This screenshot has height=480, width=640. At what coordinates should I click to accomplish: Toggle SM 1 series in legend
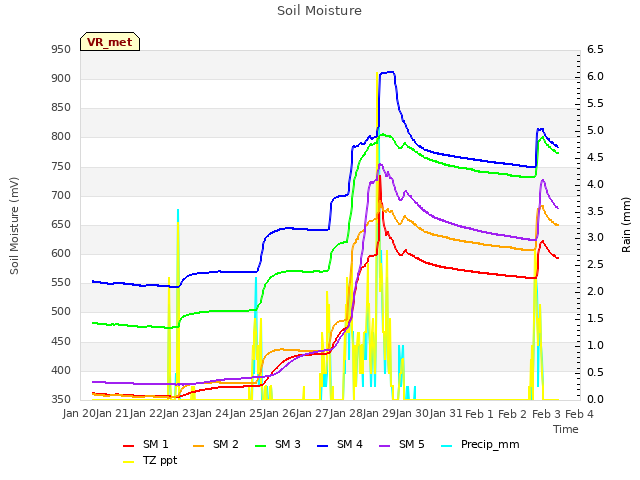tap(146, 444)
